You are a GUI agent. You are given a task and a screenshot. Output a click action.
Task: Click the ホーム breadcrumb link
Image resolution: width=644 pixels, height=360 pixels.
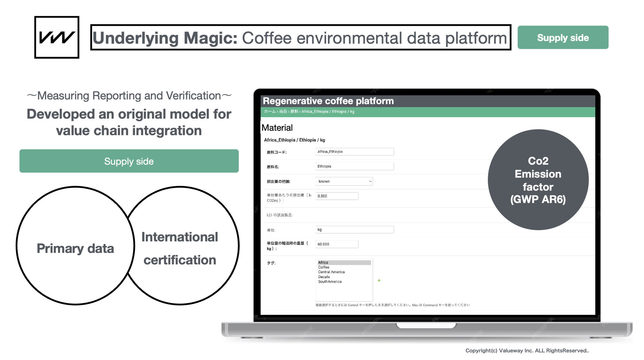[269, 112]
